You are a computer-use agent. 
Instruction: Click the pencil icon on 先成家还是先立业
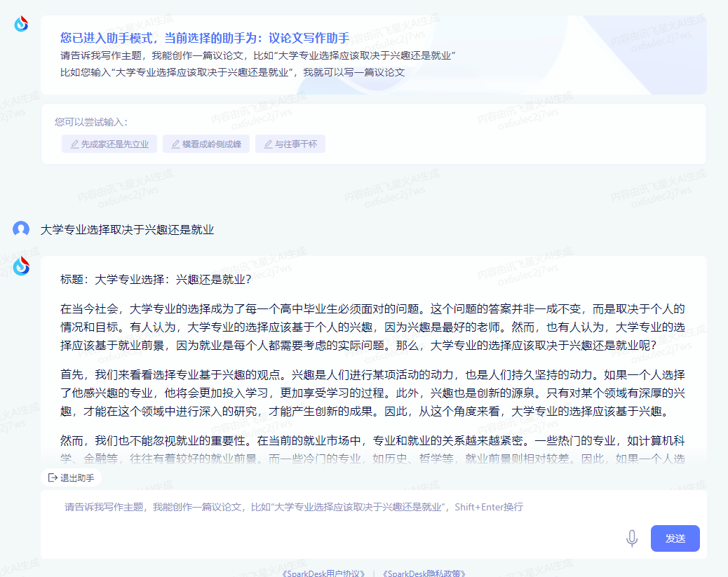pos(74,144)
